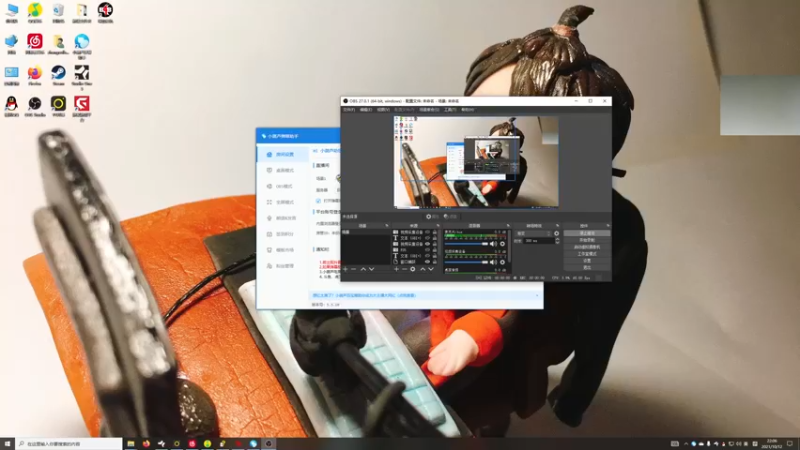Click 退出 in the OBS controls dock
The height and width of the screenshot is (450, 800).
[x=587, y=267]
